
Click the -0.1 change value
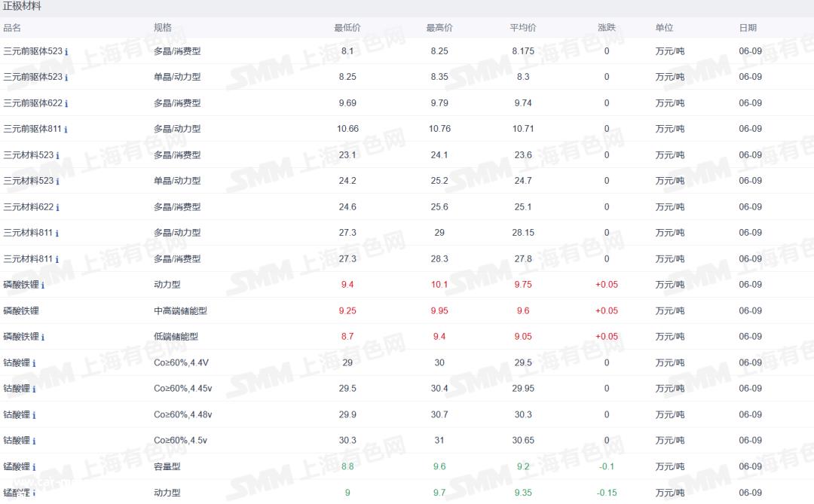pyautogui.click(x=606, y=466)
